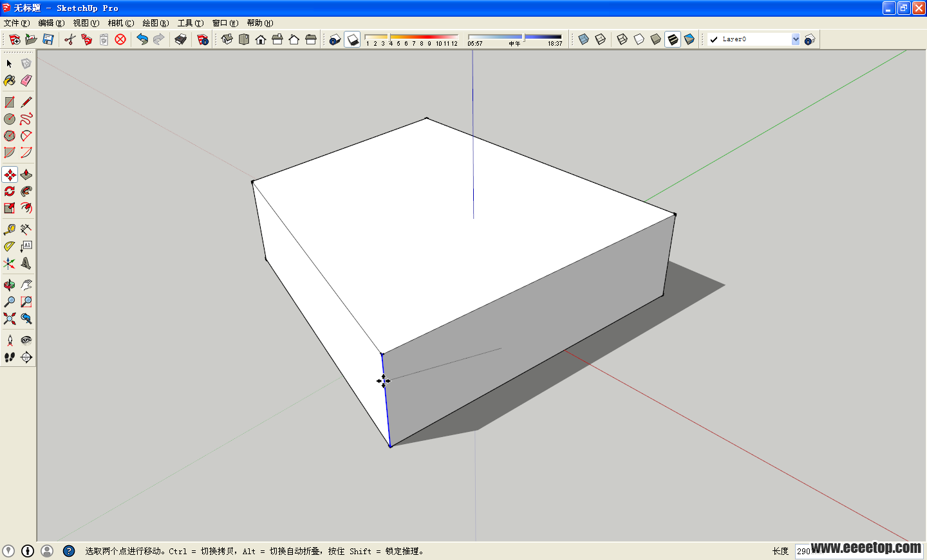Pick the Axes tool
The width and height of the screenshot is (927, 560).
tap(10, 263)
